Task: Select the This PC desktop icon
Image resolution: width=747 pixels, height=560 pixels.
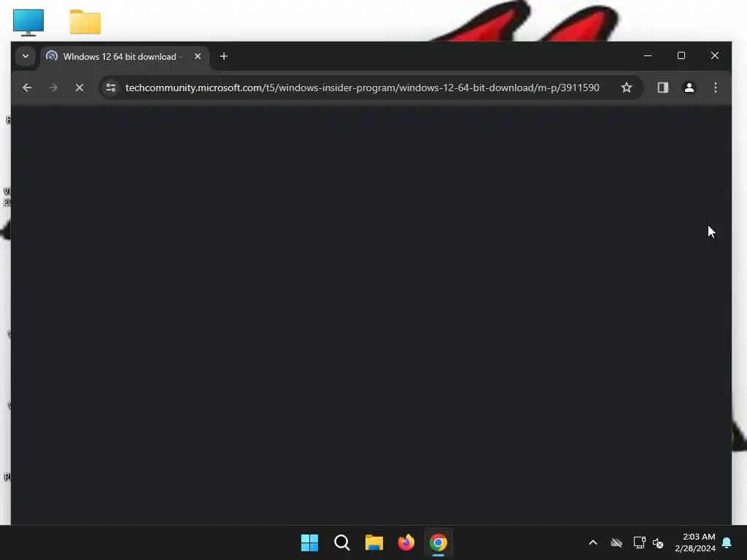Action: tap(28, 22)
